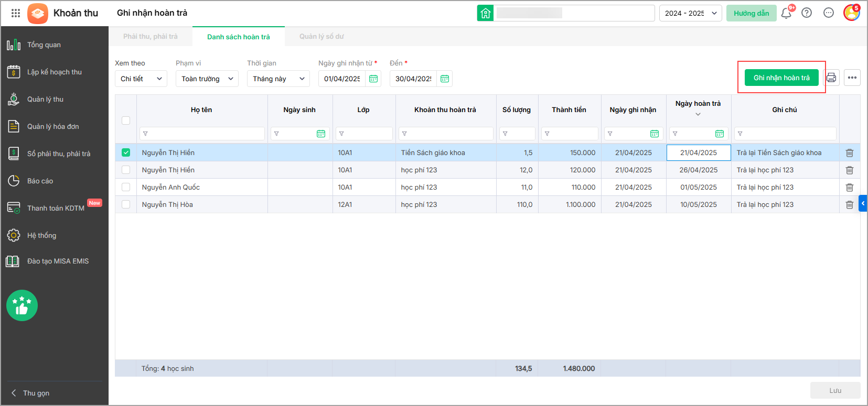Open the Phạm vi Toàn trường dropdown

click(207, 79)
